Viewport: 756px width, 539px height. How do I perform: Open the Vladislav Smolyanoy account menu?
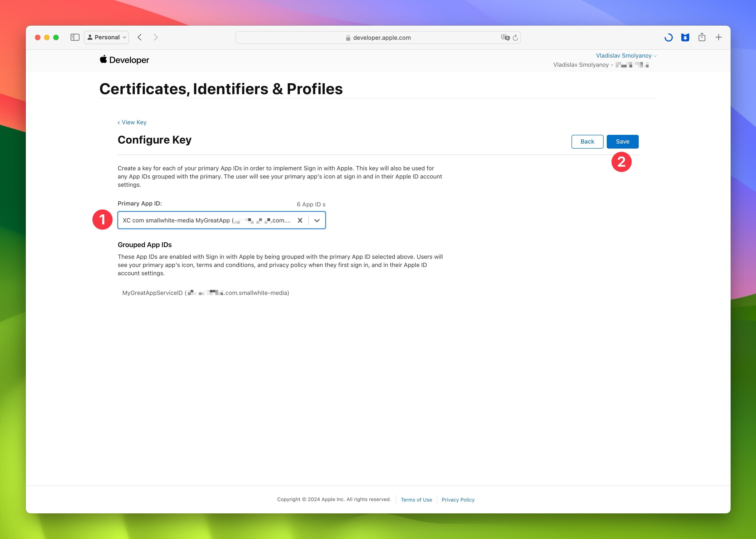pyautogui.click(x=626, y=55)
